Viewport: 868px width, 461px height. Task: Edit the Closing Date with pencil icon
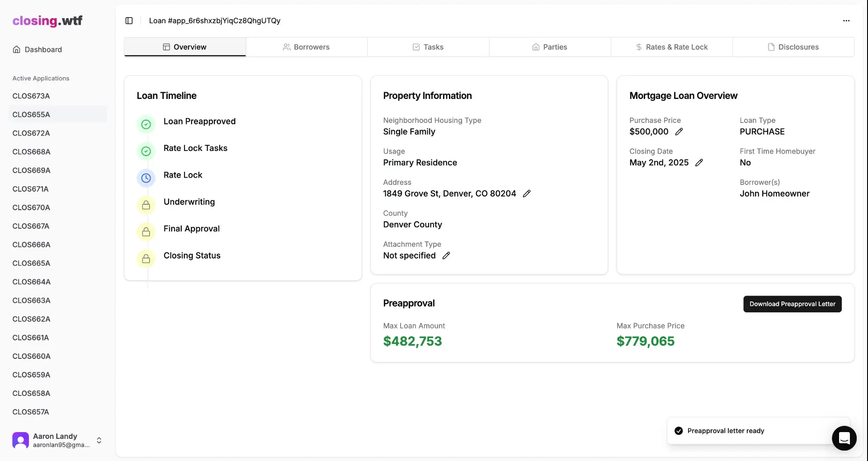click(699, 163)
